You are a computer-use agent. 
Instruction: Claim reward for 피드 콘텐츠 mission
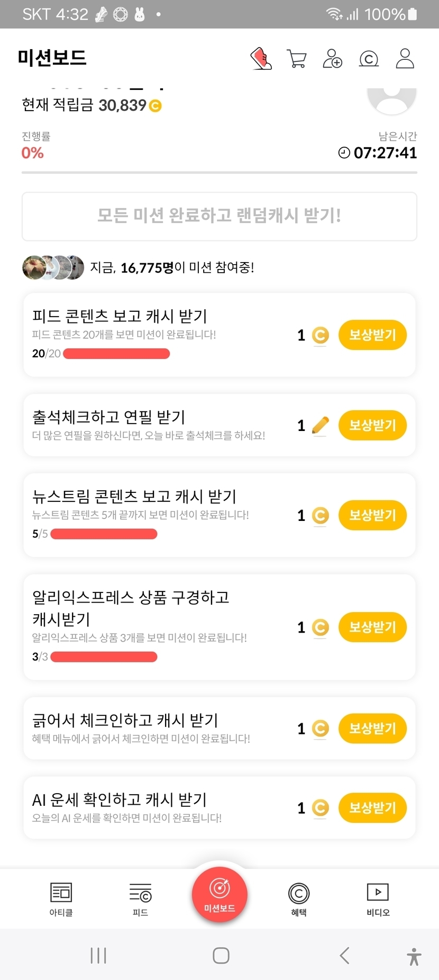372,335
